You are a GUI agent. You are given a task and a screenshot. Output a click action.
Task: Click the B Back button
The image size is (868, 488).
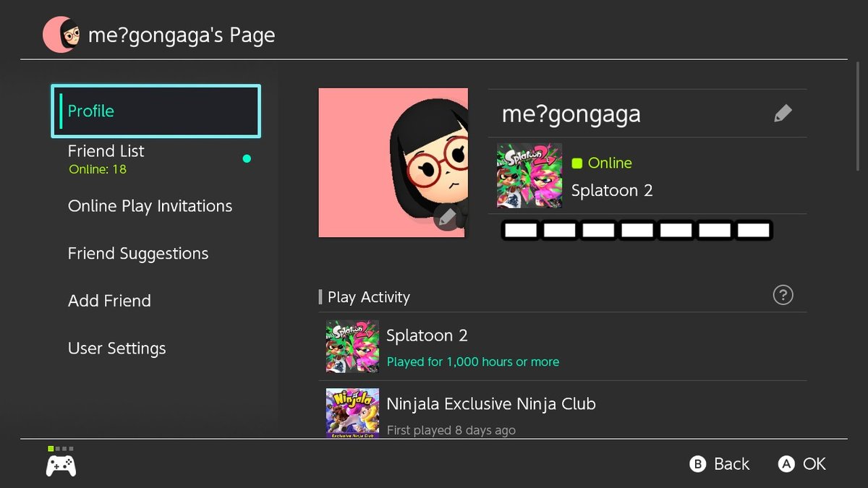[x=720, y=464]
